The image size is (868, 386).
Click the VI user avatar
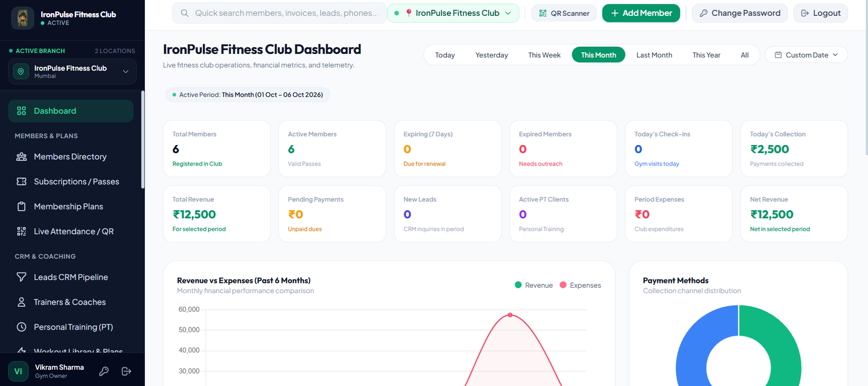(x=18, y=371)
